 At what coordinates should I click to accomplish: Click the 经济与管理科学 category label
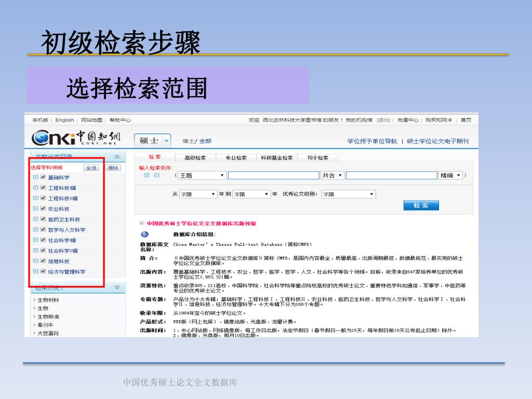click(x=67, y=272)
